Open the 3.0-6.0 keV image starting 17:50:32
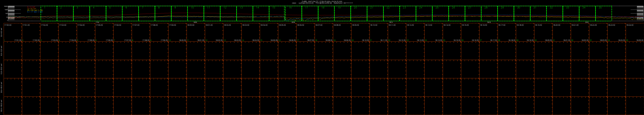The image size is (644, 115). click(x=13, y=33)
